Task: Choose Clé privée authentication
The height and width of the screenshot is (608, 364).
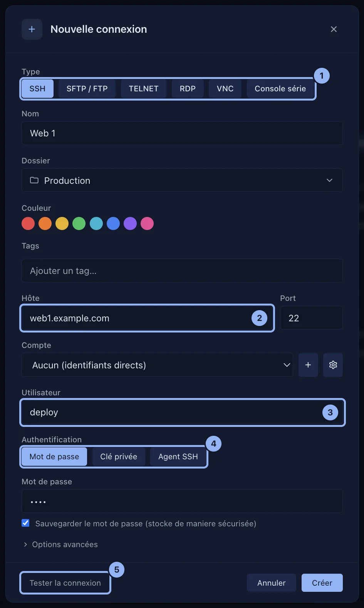Action: coord(119,457)
